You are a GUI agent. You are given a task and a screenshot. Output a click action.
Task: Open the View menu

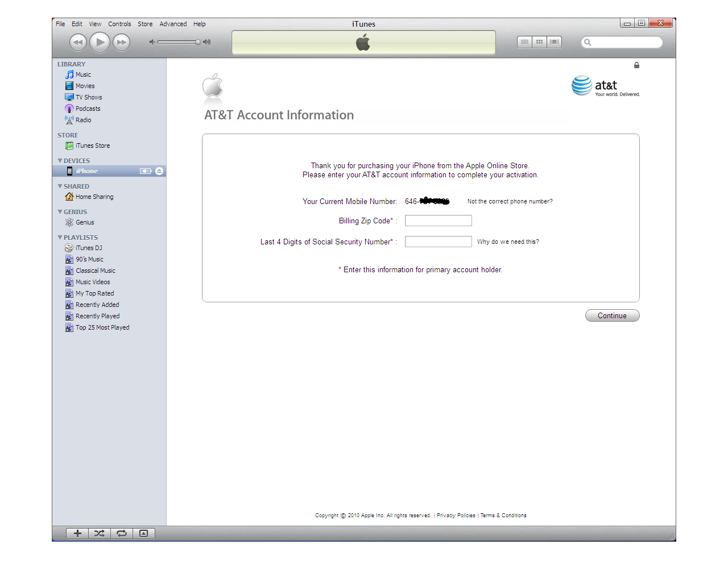pyautogui.click(x=95, y=24)
